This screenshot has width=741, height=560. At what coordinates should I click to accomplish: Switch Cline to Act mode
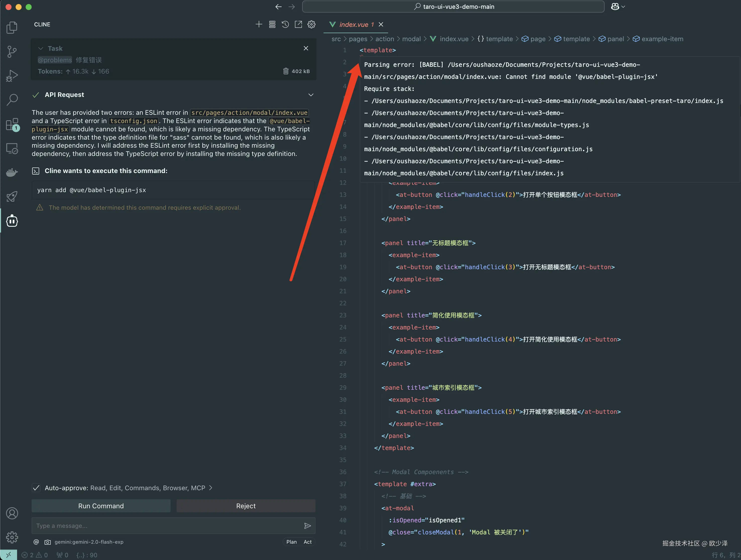(x=307, y=542)
